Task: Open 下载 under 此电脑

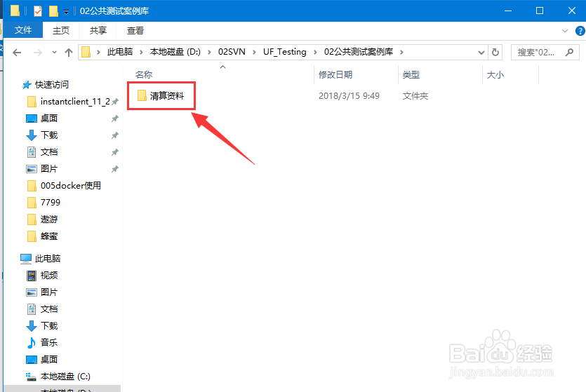Action: pyautogui.click(x=49, y=325)
